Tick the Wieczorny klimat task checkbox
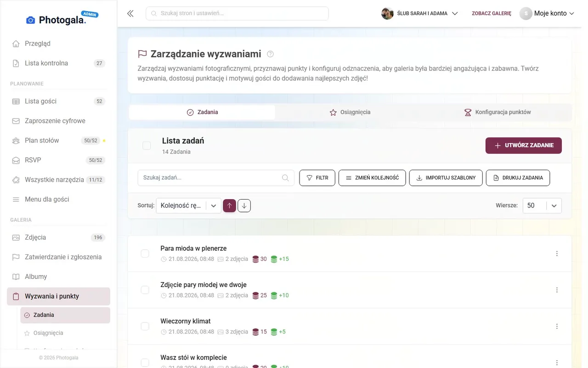The image size is (588, 368). click(x=145, y=326)
